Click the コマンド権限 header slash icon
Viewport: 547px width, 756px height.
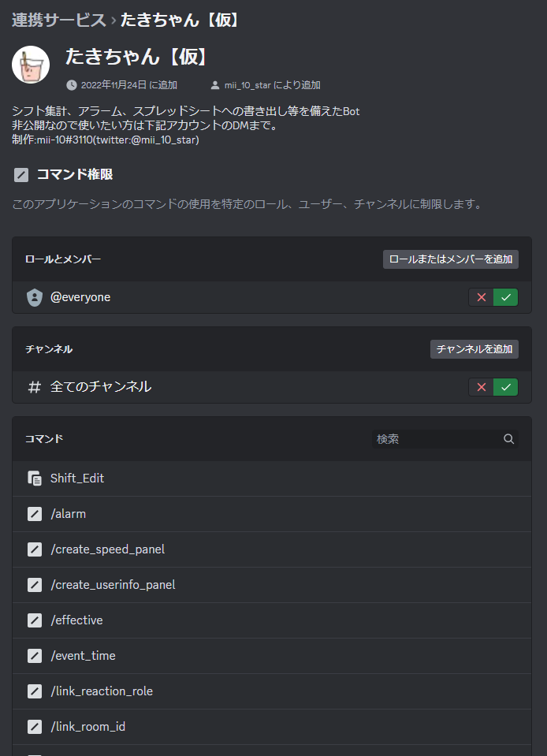[21, 175]
